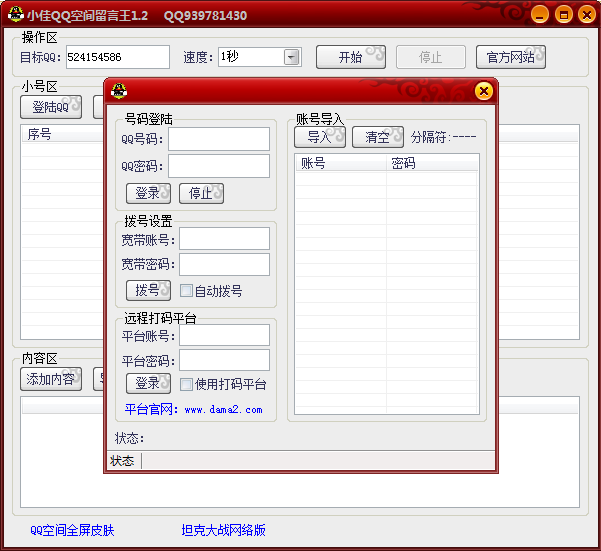Enable the 使用打码平台 checkbox
Screen dimensions: 601x551
pyautogui.click(x=186, y=384)
